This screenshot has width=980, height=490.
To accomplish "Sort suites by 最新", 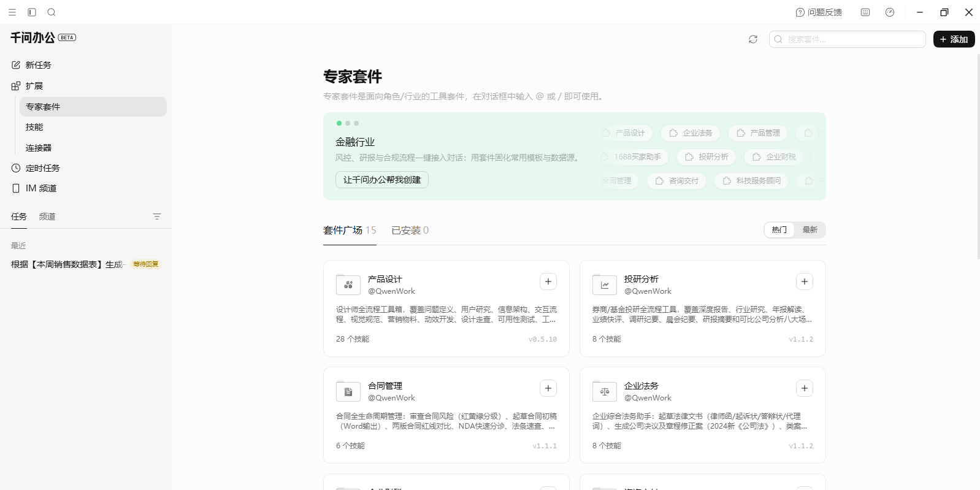I will [810, 230].
